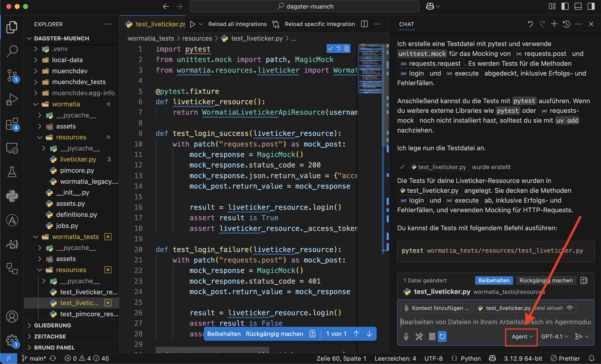Open Chat panel more actions ellipsis

point(578,24)
